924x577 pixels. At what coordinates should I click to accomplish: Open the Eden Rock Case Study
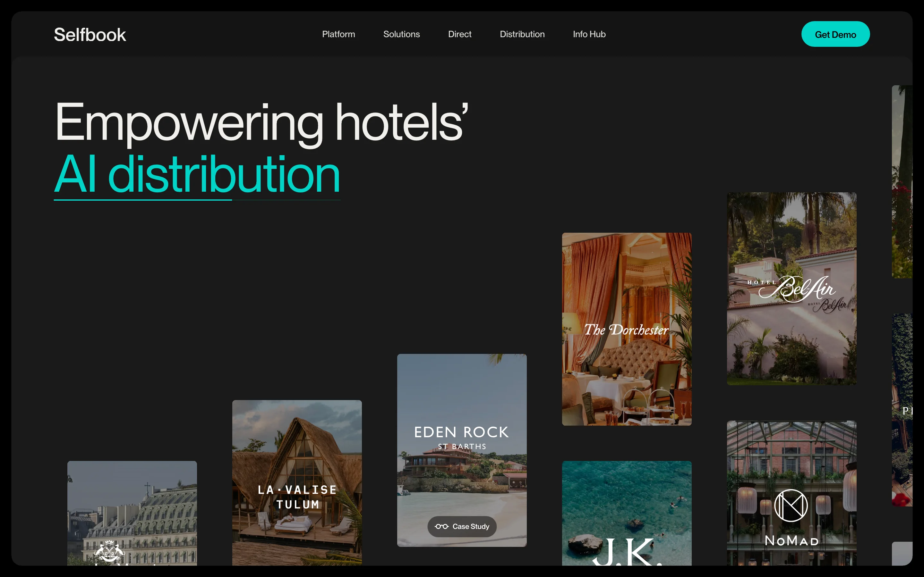[x=462, y=526]
